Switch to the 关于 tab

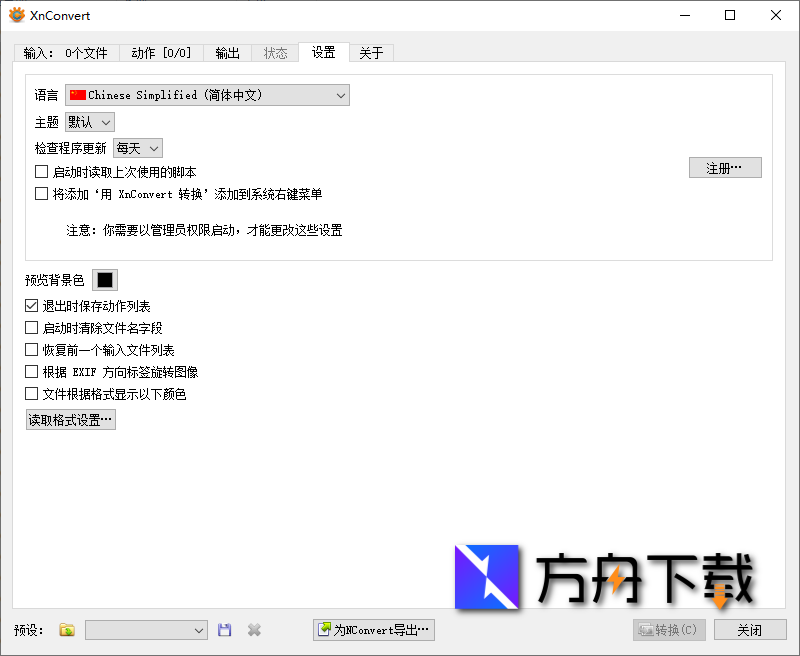371,53
